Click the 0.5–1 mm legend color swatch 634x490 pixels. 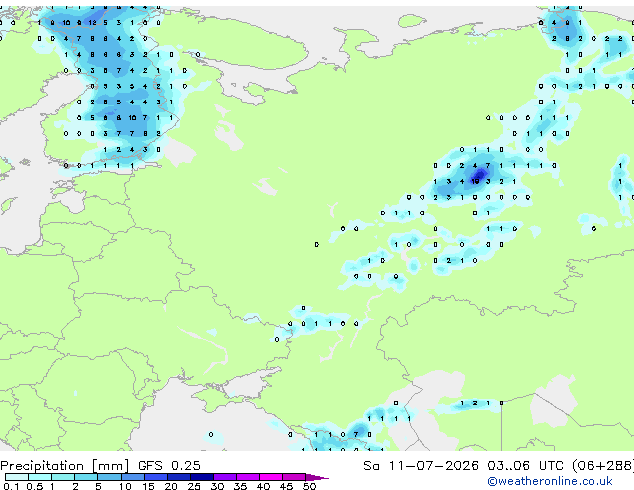(x=40, y=477)
